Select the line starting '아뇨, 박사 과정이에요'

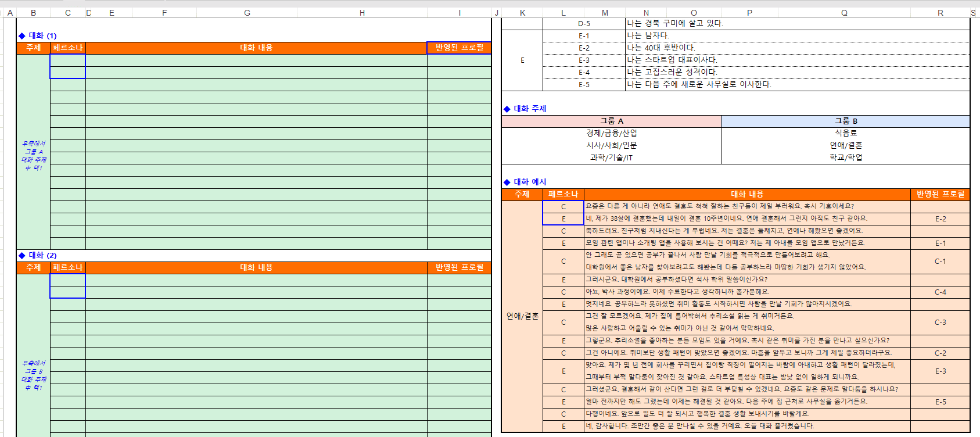click(x=747, y=292)
